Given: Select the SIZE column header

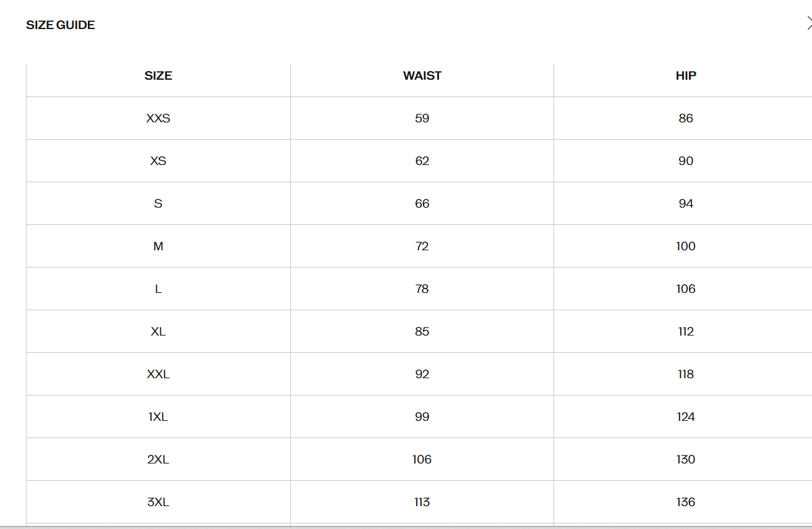Looking at the screenshot, I should [x=158, y=76].
